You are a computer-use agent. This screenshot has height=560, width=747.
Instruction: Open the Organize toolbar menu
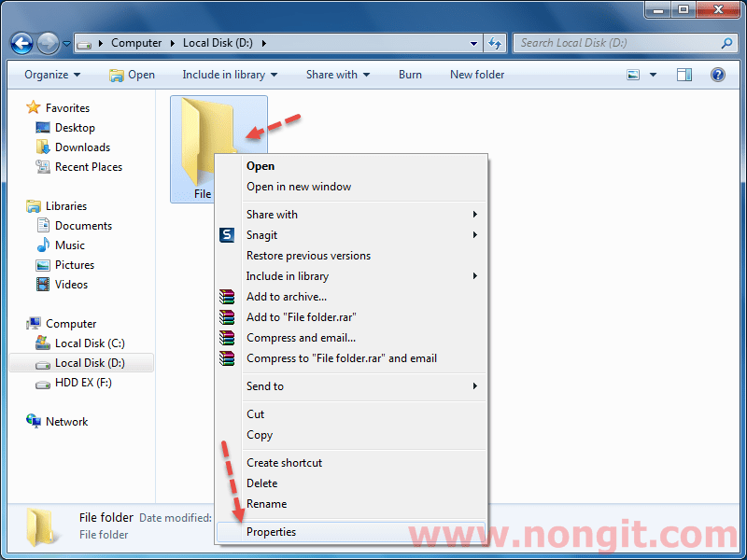(x=52, y=75)
